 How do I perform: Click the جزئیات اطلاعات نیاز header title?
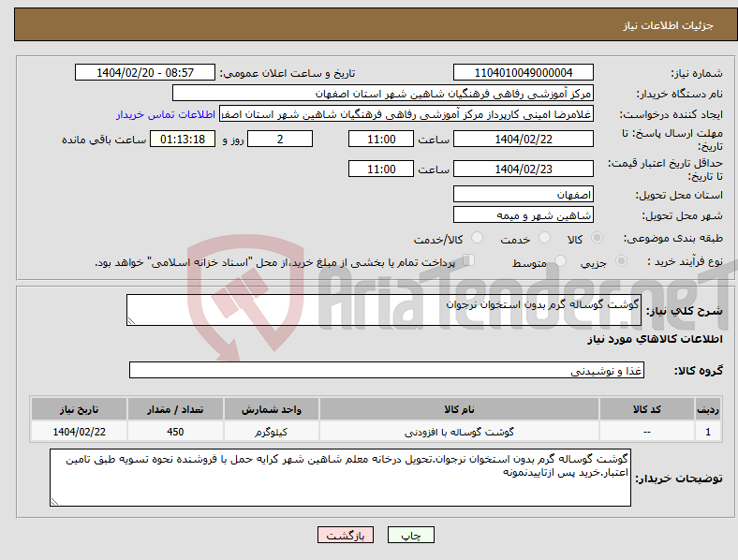(669, 25)
